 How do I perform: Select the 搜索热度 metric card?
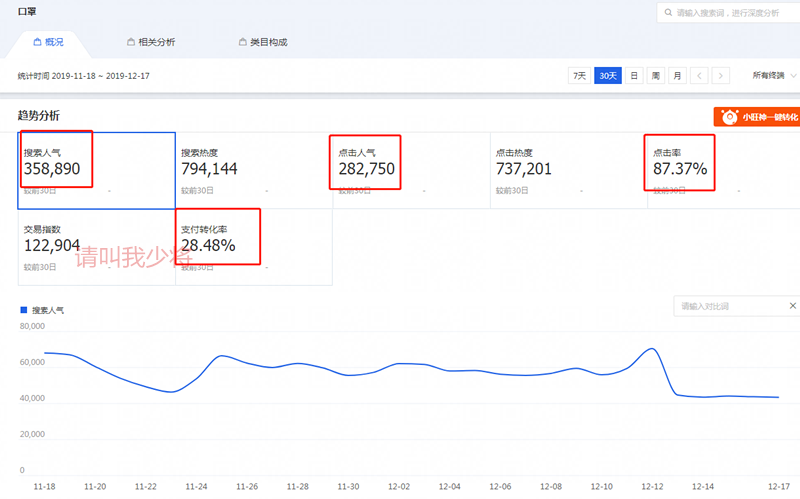253,170
